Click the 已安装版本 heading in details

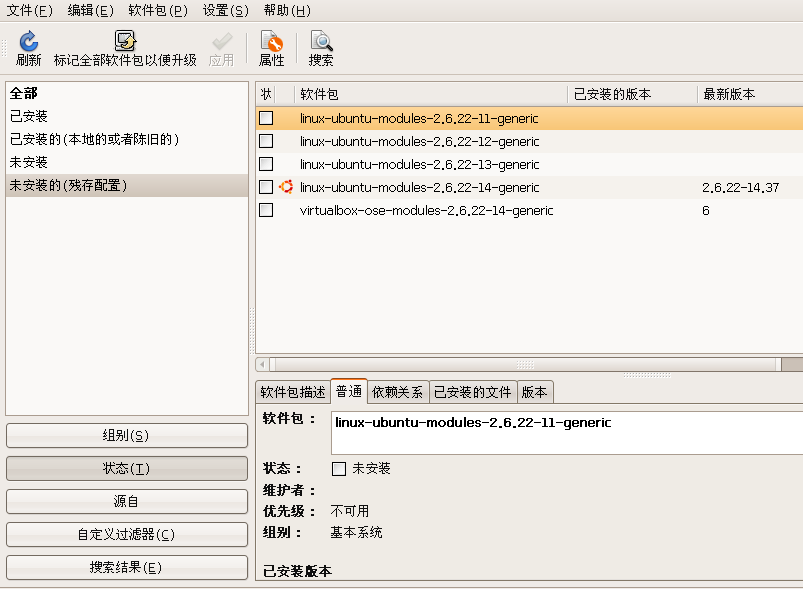pos(298,571)
